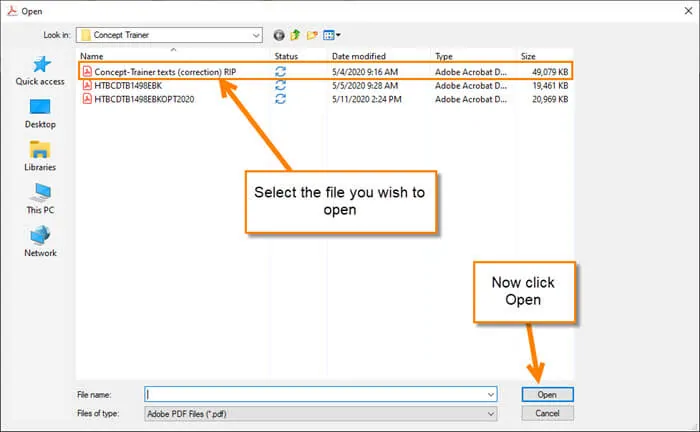Viewport: 700px width, 432px height.
Task: Click the Back navigation icon in the toolbar
Action: tap(279, 35)
